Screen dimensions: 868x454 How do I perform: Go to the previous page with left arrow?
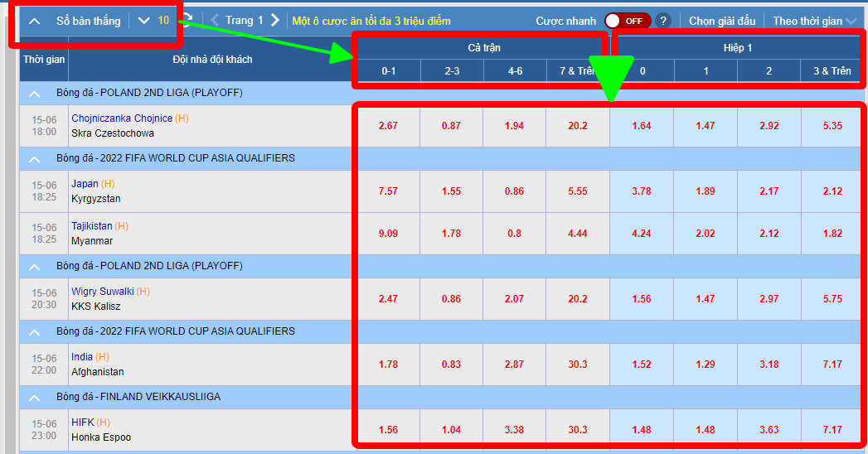click(215, 21)
